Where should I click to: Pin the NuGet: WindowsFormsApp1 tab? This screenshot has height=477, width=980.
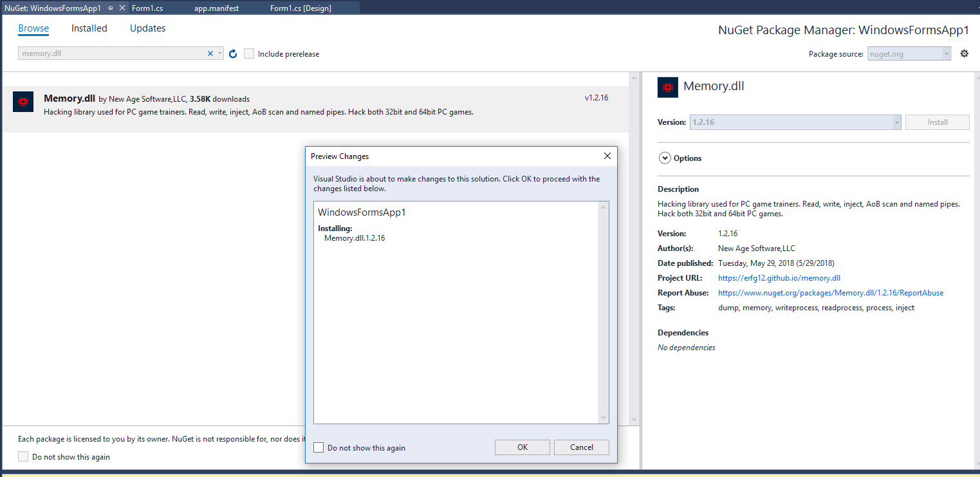111,8
